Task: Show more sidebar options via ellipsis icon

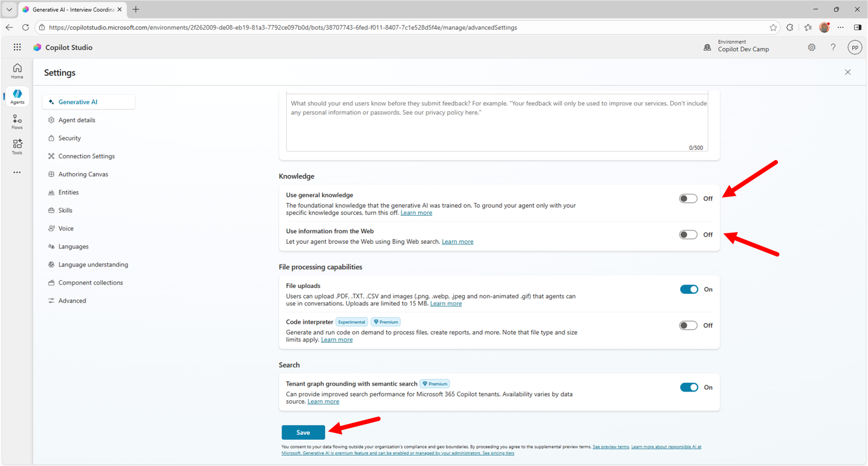Action: [x=17, y=172]
